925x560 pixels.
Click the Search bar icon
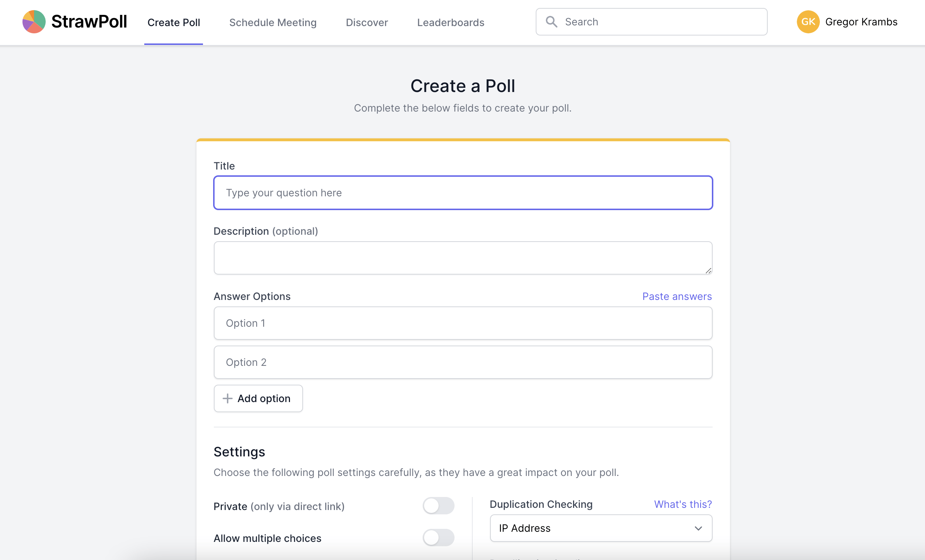pos(552,22)
